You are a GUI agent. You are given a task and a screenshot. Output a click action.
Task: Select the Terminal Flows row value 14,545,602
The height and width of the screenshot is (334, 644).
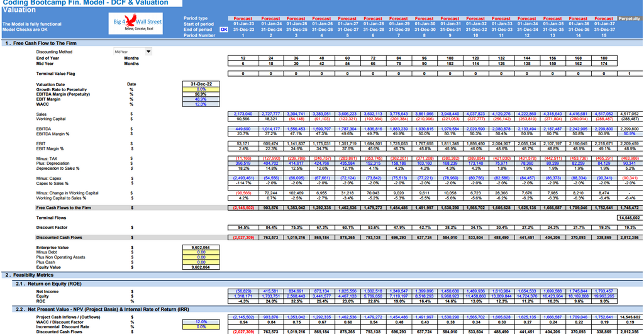[629, 218]
